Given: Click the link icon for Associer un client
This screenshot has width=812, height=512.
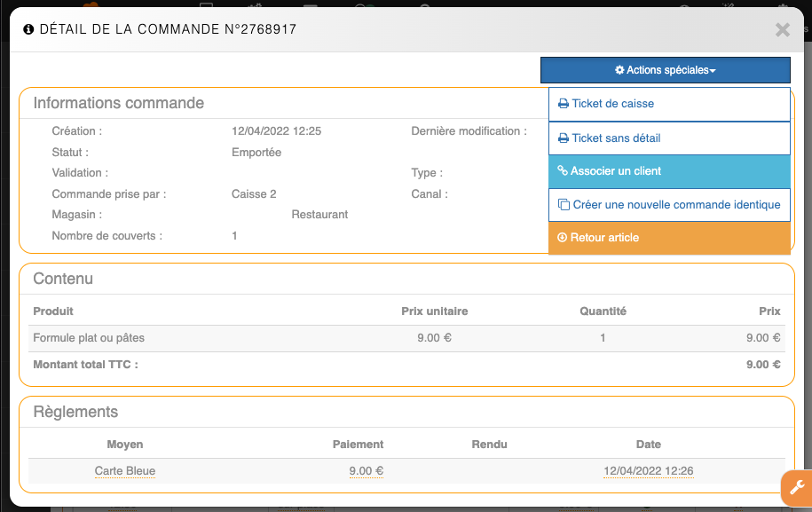Looking at the screenshot, I should click(562, 171).
